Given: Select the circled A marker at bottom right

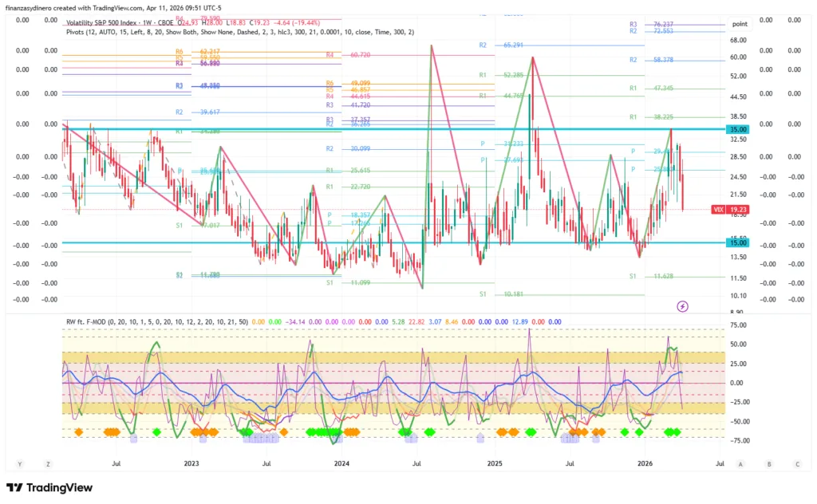Looking at the screenshot, I should coord(740,463).
